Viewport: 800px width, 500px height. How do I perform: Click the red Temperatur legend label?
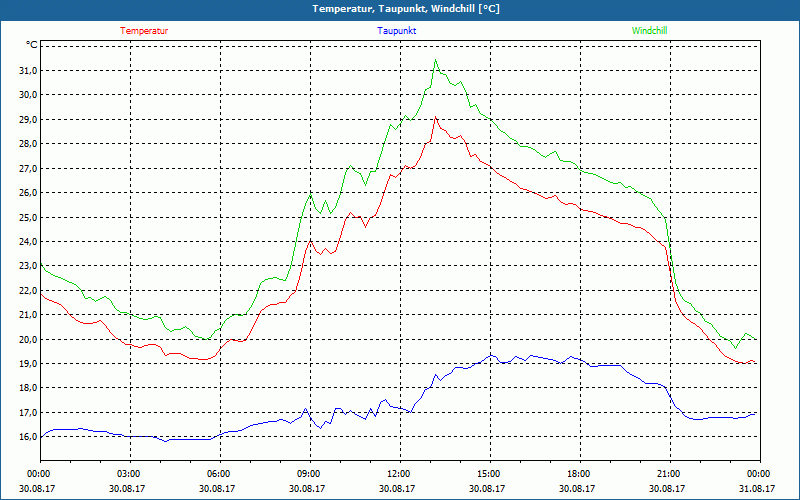point(144,31)
